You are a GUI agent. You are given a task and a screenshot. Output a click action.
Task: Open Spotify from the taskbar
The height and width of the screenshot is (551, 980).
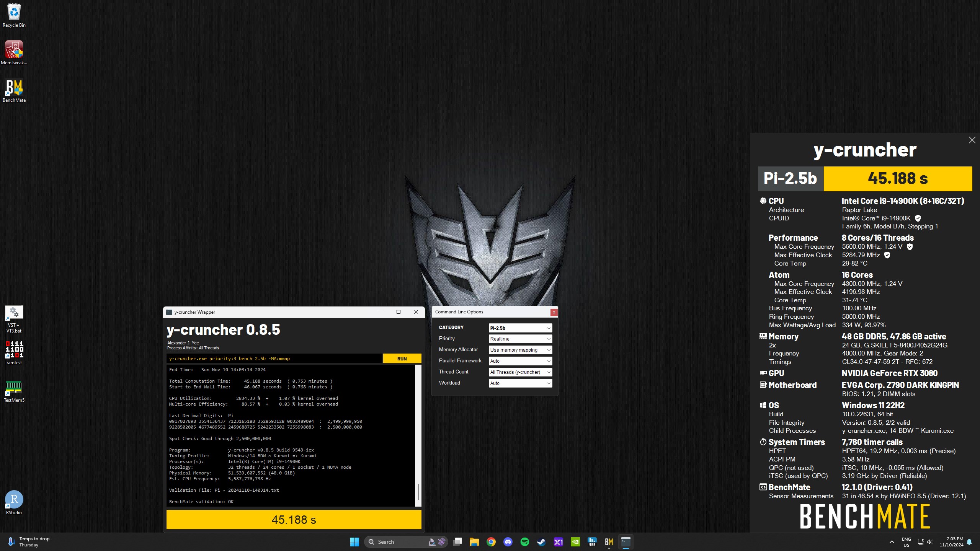coord(525,542)
